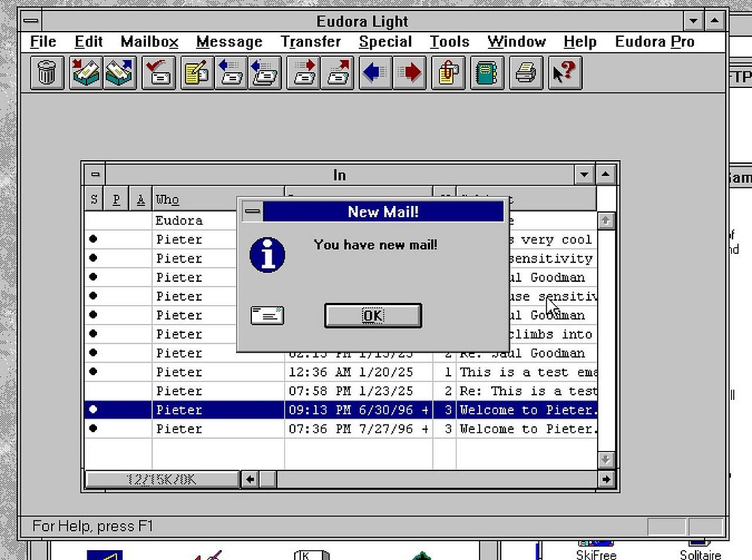Open the In window control menu box
The width and height of the screenshot is (752, 560).
(x=95, y=174)
